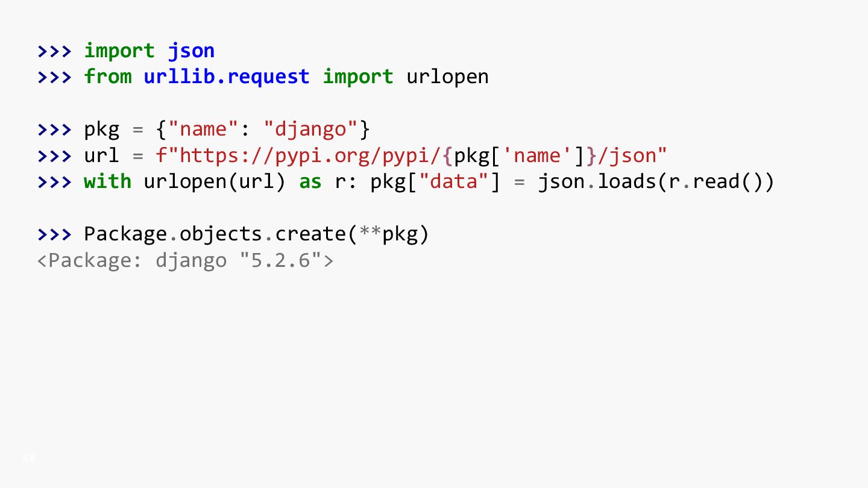Screen dimensions: 868x488
Task: Click the **pkg argument
Action: [x=388, y=234]
